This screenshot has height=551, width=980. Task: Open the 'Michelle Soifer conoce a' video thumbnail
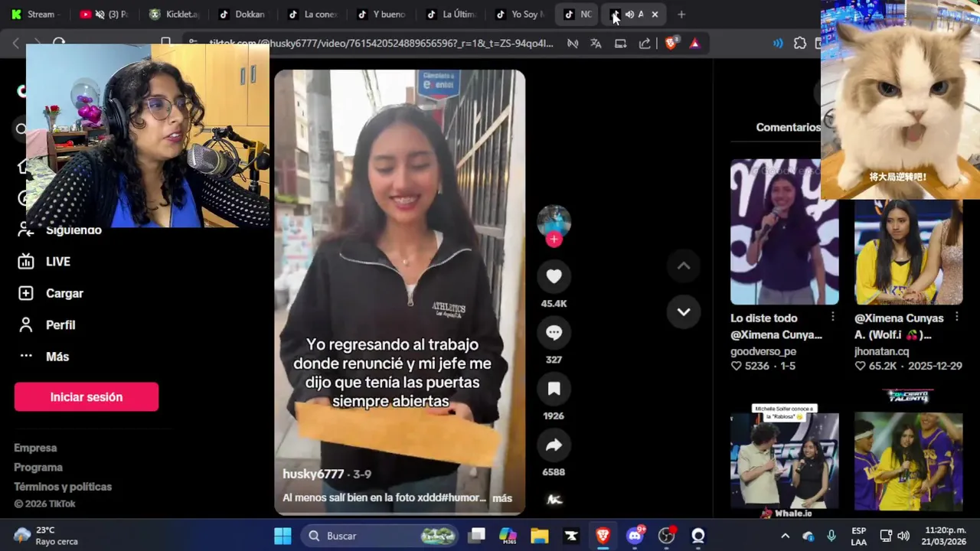click(784, 461)
